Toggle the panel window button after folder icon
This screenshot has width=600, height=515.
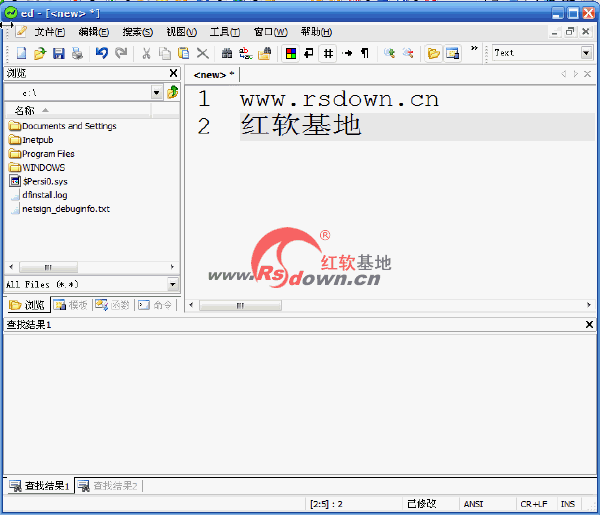(x=452, y=53)
